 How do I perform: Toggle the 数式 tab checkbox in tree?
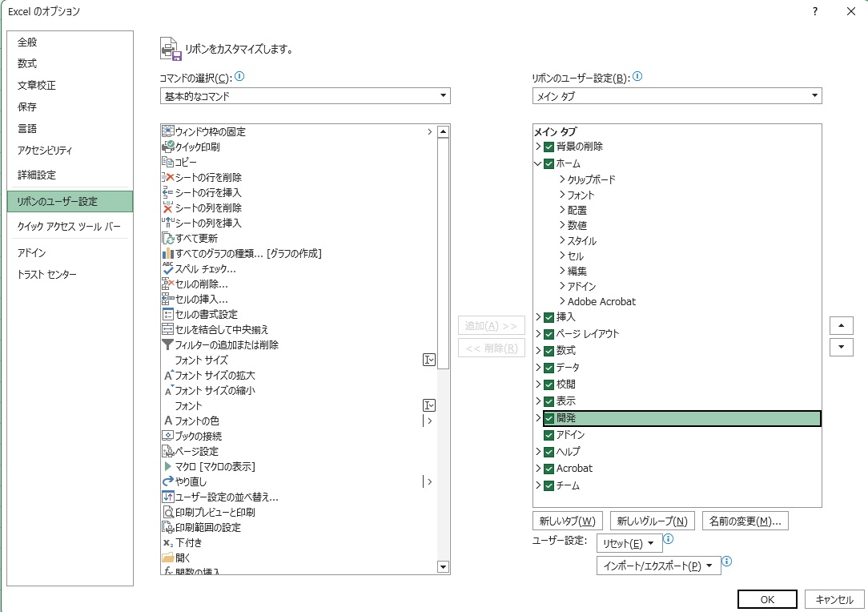pos(549,351)
